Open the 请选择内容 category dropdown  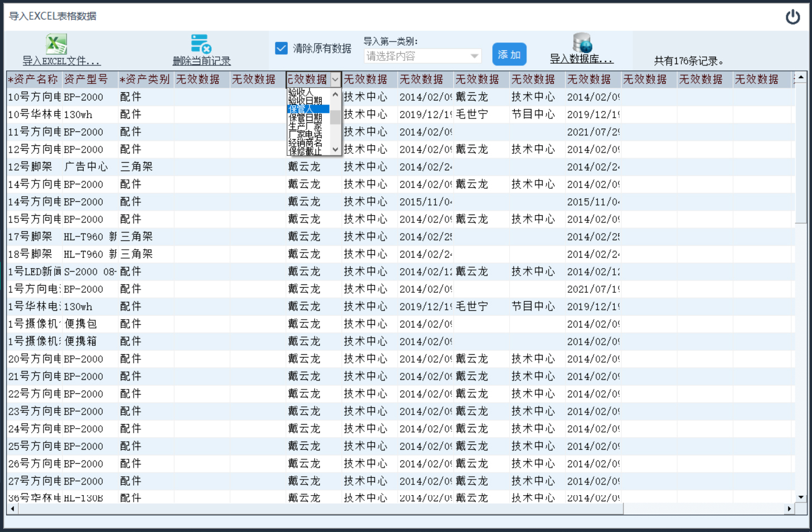422,56
